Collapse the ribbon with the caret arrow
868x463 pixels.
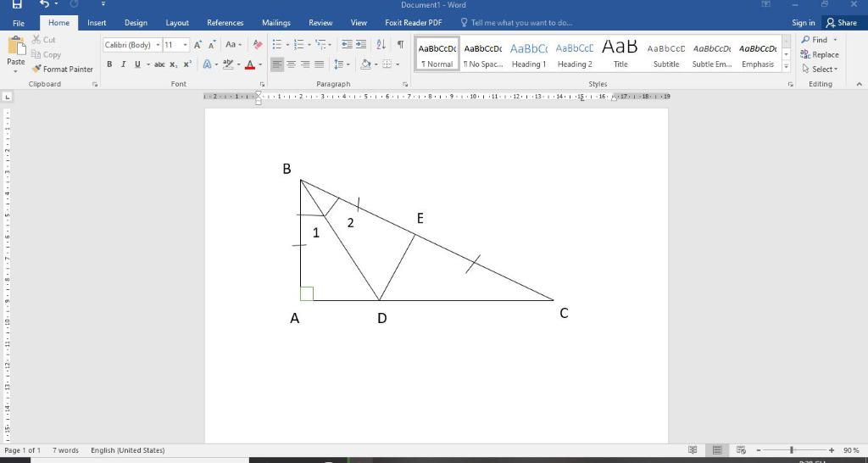tap(860, 84)
